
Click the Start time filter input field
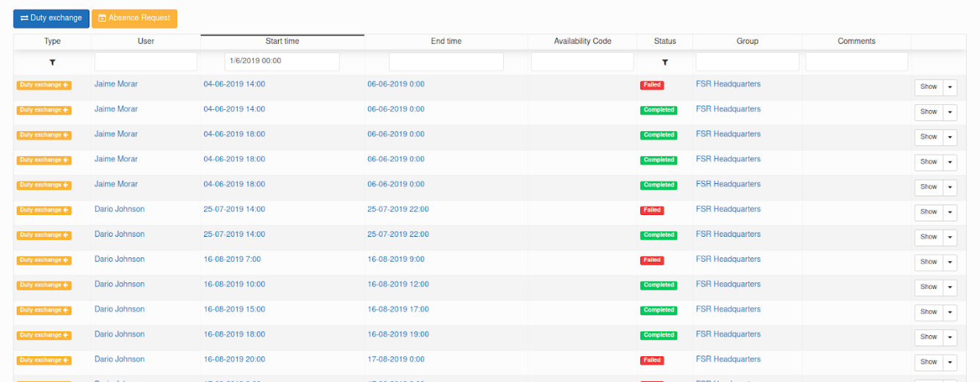click(x=282, y=62)
